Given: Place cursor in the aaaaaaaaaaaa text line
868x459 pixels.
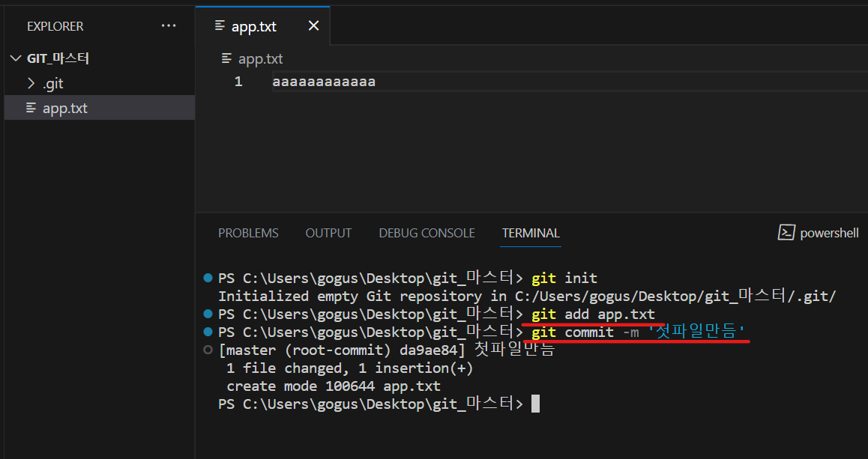Looking at the screenshot, I should tap(324, 82).
